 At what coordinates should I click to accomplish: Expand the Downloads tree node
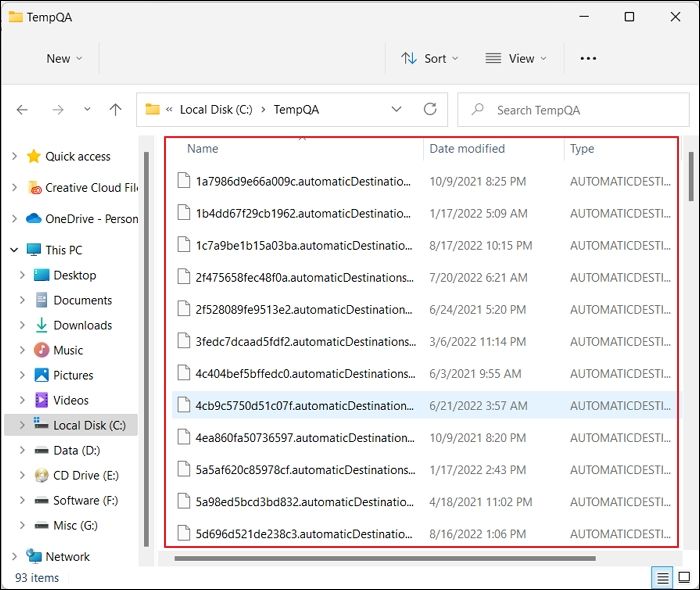[x=22, y=325]
